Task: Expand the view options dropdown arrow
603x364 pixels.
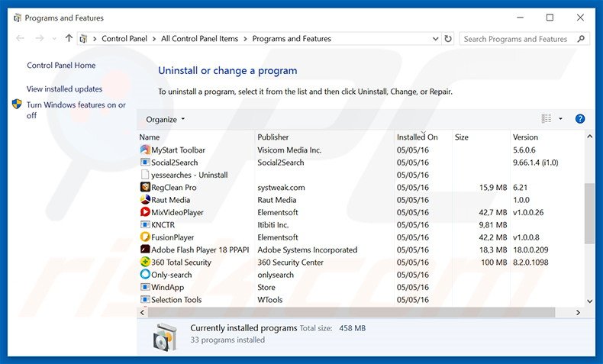Action: coord(561,119)
